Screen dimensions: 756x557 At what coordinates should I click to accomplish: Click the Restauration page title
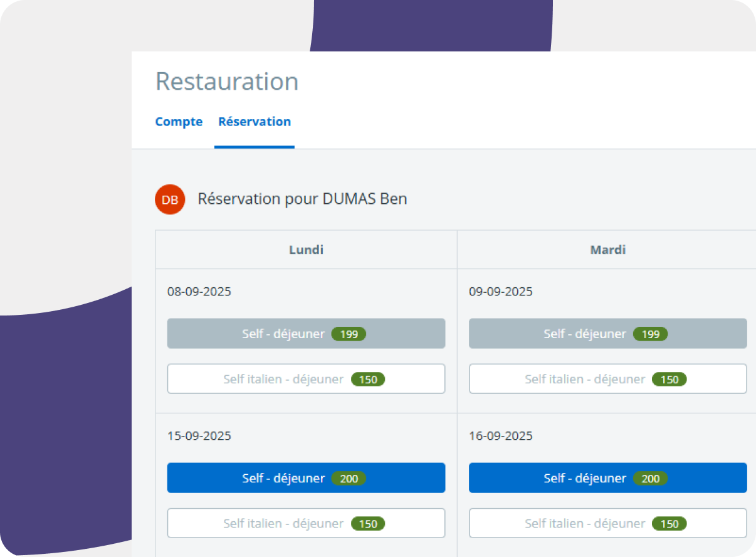(x=227, y=82)
